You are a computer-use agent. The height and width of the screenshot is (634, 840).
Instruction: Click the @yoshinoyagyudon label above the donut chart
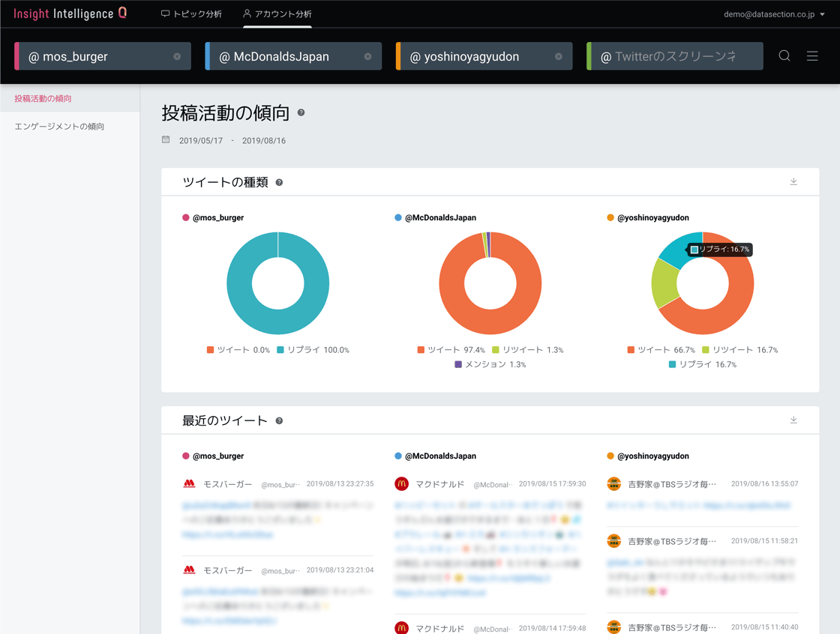coord(653,217)
